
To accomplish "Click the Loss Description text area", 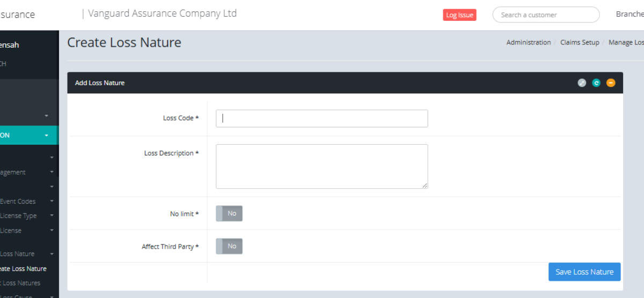I will [x=322, y=166].
